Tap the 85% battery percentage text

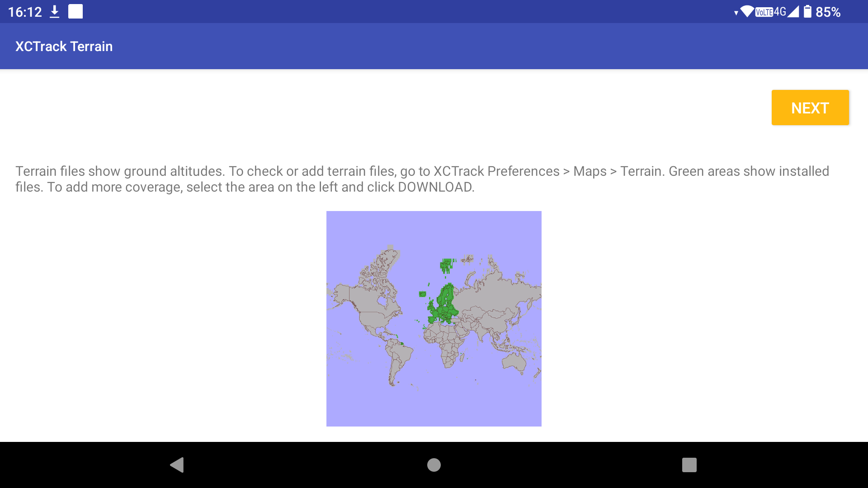pos(828,12)
